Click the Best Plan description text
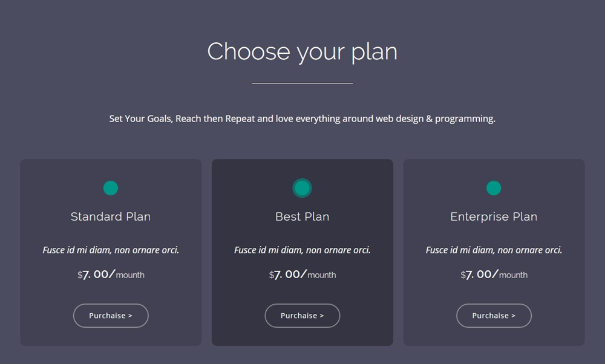 [x=302, y=250]
